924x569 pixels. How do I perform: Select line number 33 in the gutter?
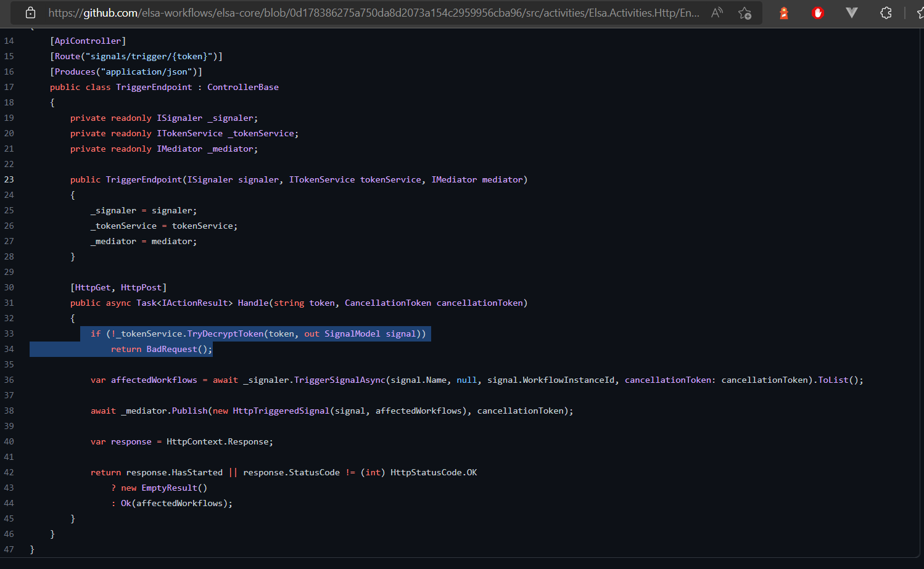coord(9,334)
